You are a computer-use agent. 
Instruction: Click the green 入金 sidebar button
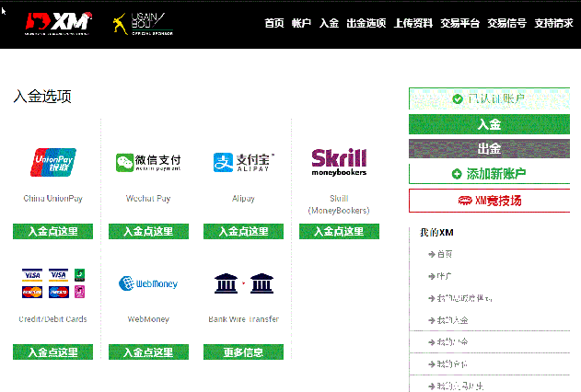click(x=489, y=124)
